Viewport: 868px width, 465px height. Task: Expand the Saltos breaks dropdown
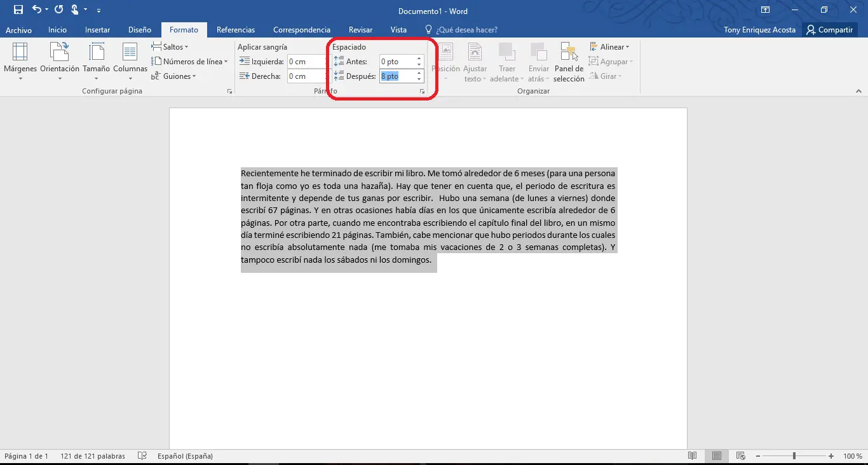point(170,47)
